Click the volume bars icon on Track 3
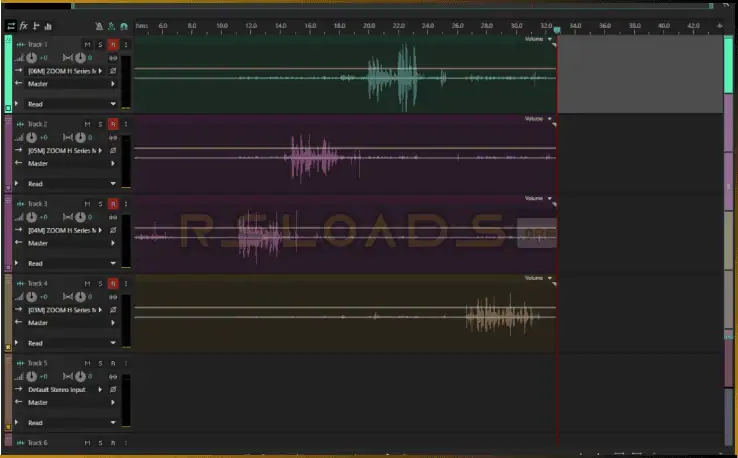Image resolution: width=738 pixels, height=458 pixels. point(19,217)
